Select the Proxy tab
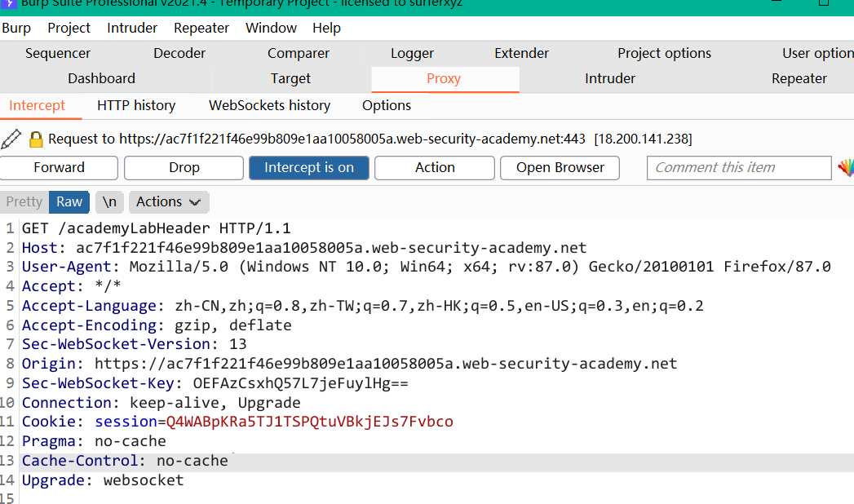The height and width of the screenshot is (504, 854). (x=444, y=79)
